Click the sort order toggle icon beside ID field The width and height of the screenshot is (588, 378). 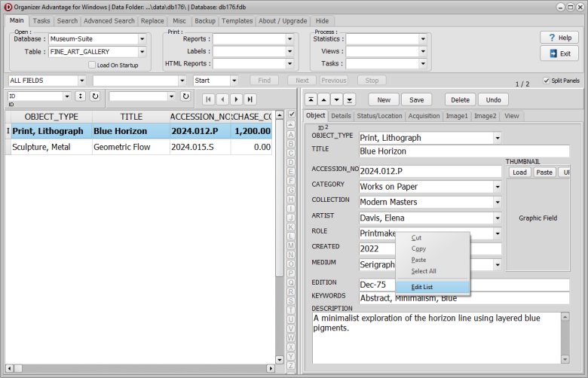click(x=80, y=96)
